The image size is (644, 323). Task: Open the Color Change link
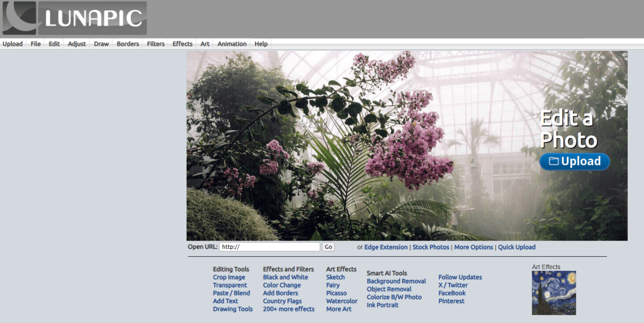281,285
